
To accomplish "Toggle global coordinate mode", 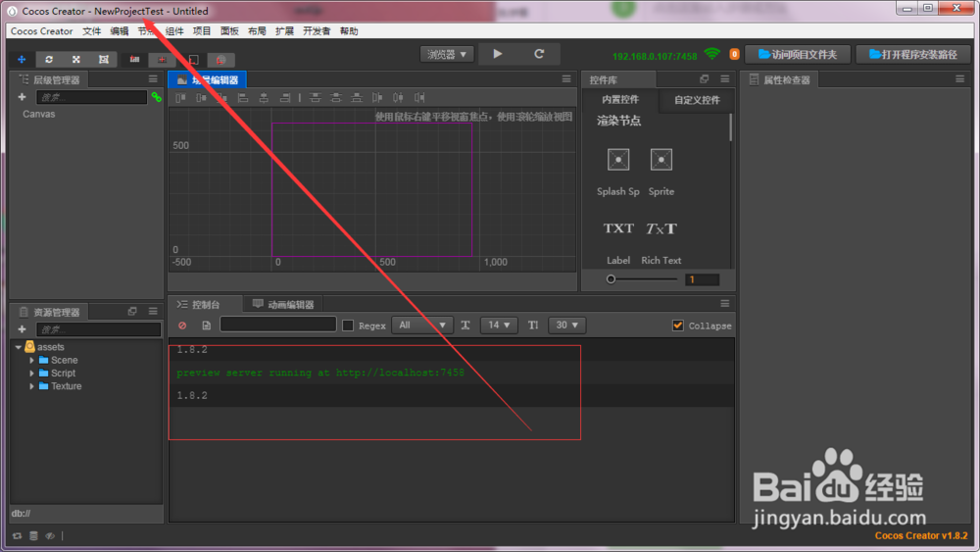I will click(x=220, y=60).
